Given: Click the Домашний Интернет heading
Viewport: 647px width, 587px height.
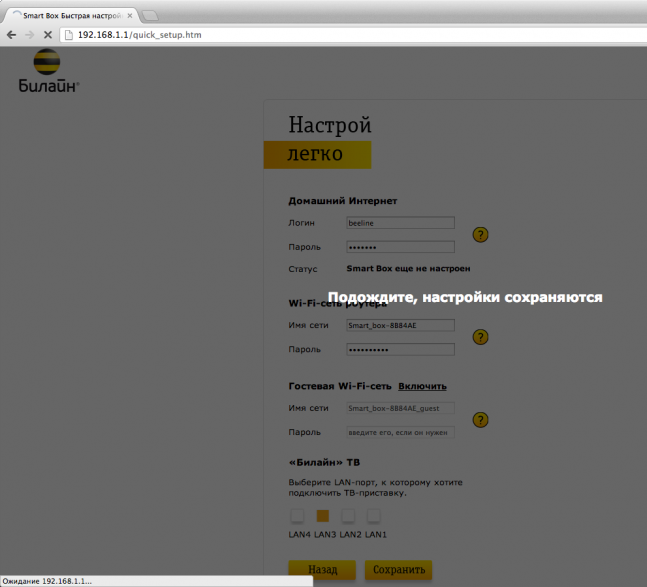Looking at the screenshot, I should click(x=342, y=201).
